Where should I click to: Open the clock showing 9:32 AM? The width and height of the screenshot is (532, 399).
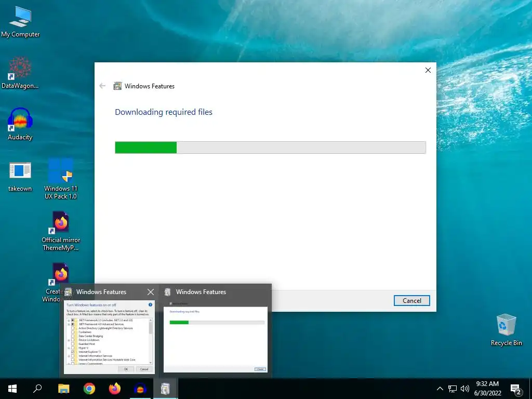coord(487,389)
